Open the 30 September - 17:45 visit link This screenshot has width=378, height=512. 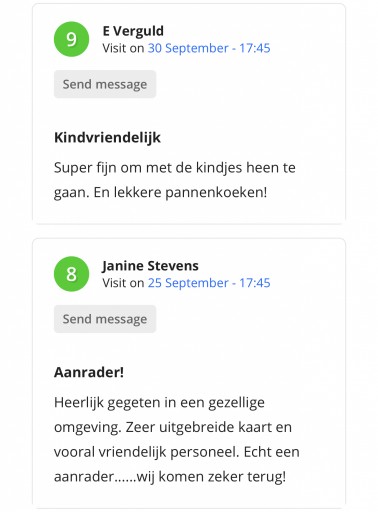[209, 48]
